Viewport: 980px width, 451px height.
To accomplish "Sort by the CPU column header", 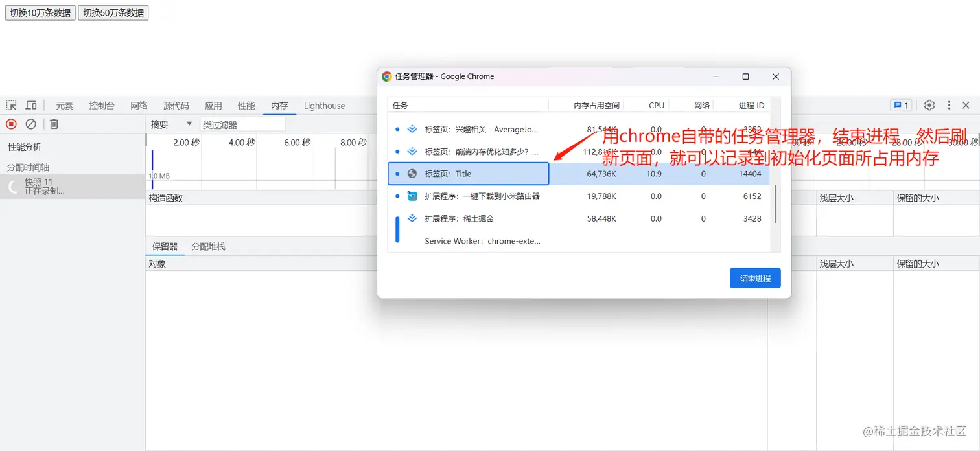I will (x=646, y=105).
